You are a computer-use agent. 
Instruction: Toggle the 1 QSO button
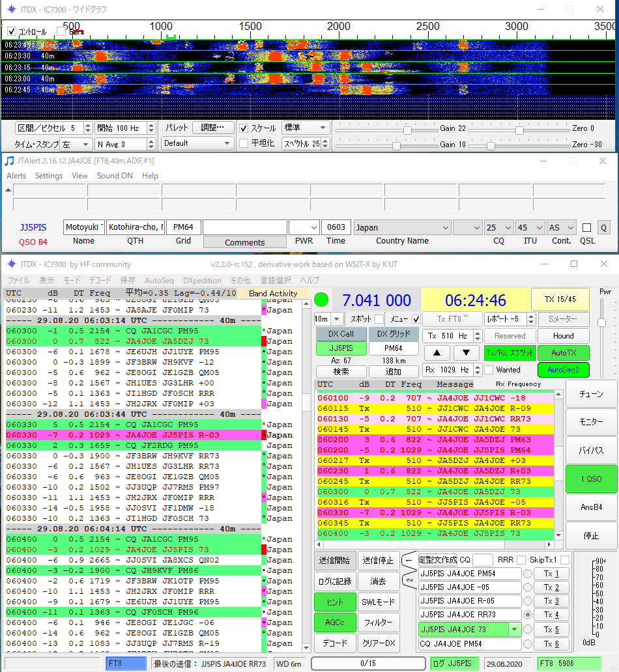point(591,479)
